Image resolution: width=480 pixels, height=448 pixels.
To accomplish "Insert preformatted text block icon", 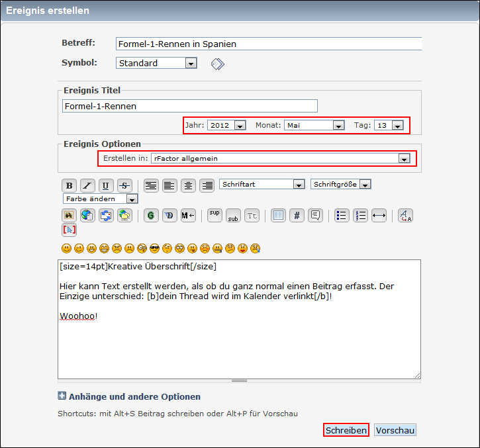I will [151, 185].
